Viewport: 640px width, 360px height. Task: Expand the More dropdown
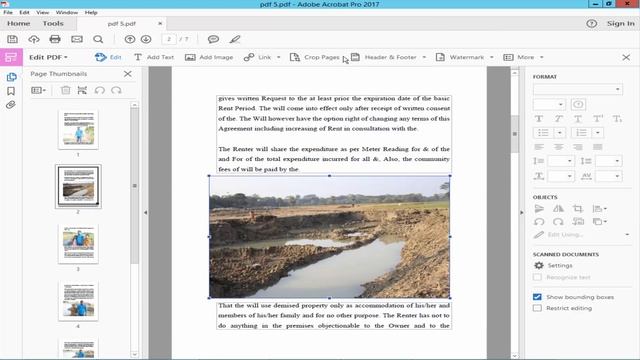tap(542, 58)
